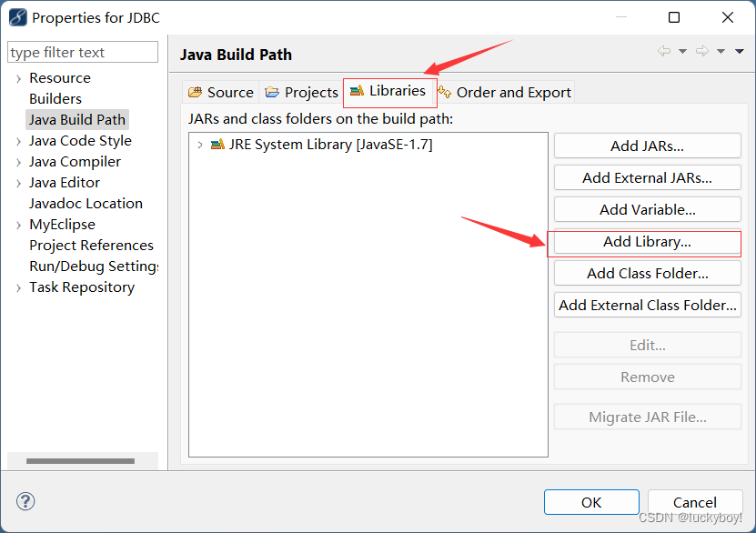This screenshot has height=533, width=756.
Task: Expand the JRE System Library node
Action: coord(200,145)
